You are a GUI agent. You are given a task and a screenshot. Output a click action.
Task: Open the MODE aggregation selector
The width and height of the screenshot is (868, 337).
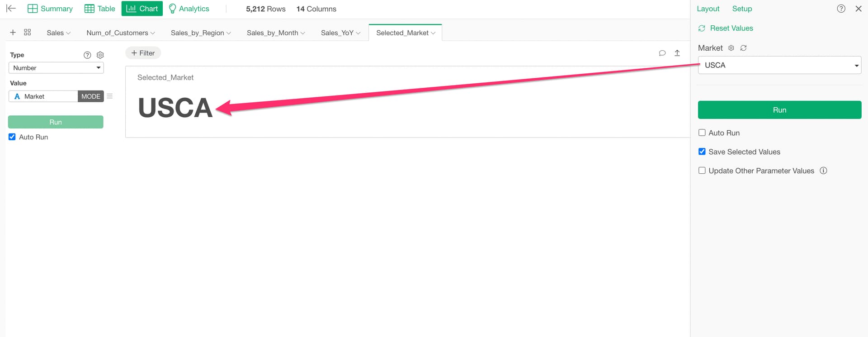tap(90, 96)
